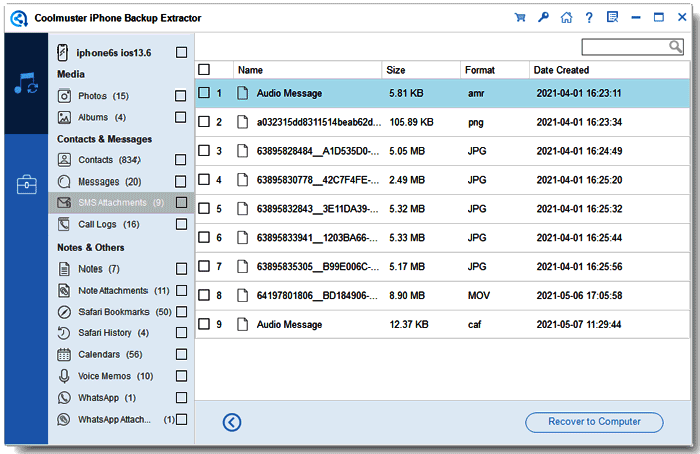
Task: Open Safari Bookmarks (50) category
Action: click(x=125, y=312)
